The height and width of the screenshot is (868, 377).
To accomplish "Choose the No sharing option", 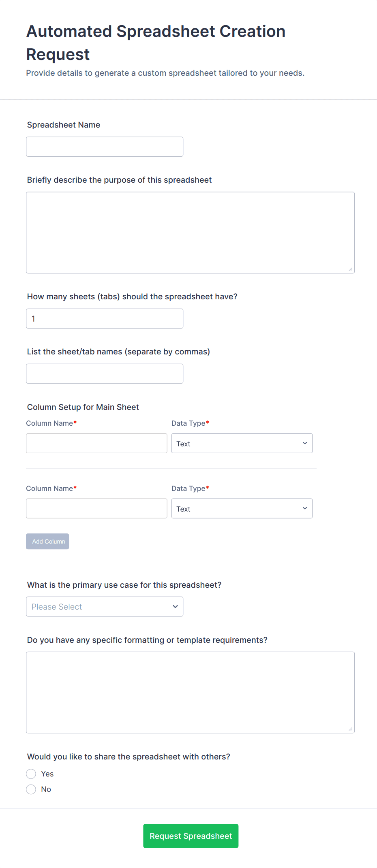I will [31, 789].
